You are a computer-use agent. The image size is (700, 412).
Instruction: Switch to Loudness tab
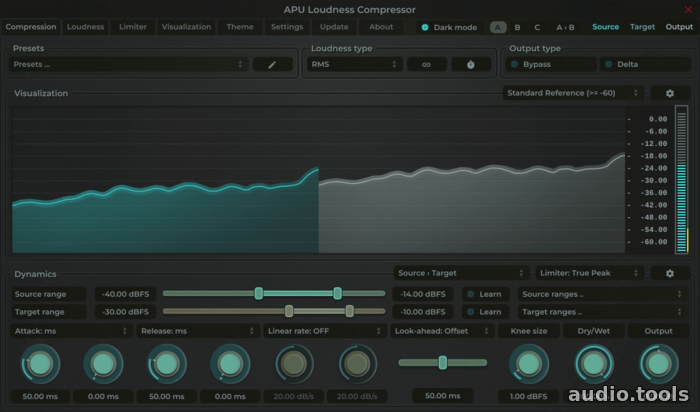click(x=85, y=27)
